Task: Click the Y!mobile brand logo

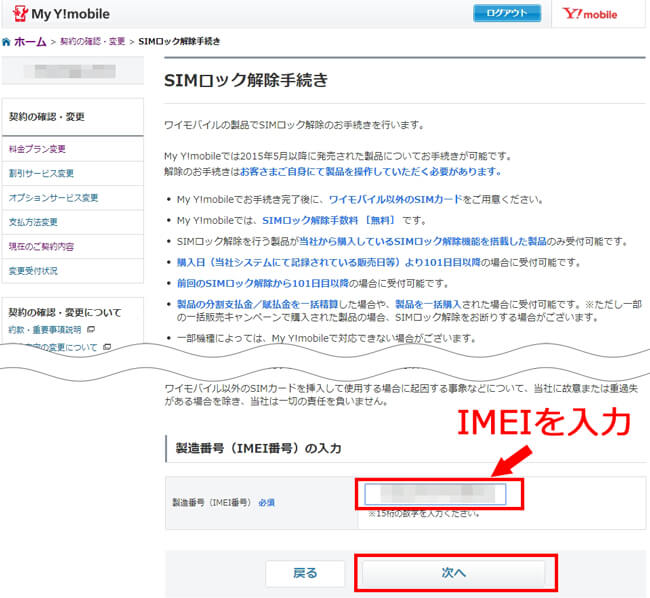Action: click(589, 14)
